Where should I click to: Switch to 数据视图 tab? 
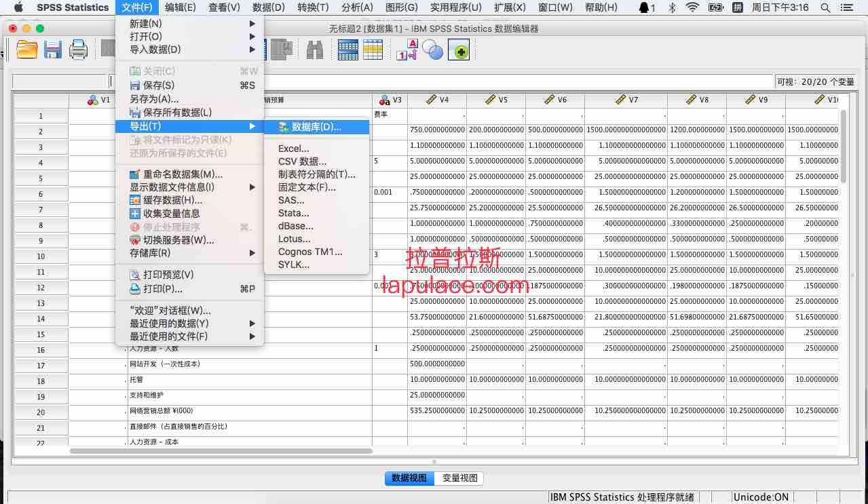[x=409, y=478]
